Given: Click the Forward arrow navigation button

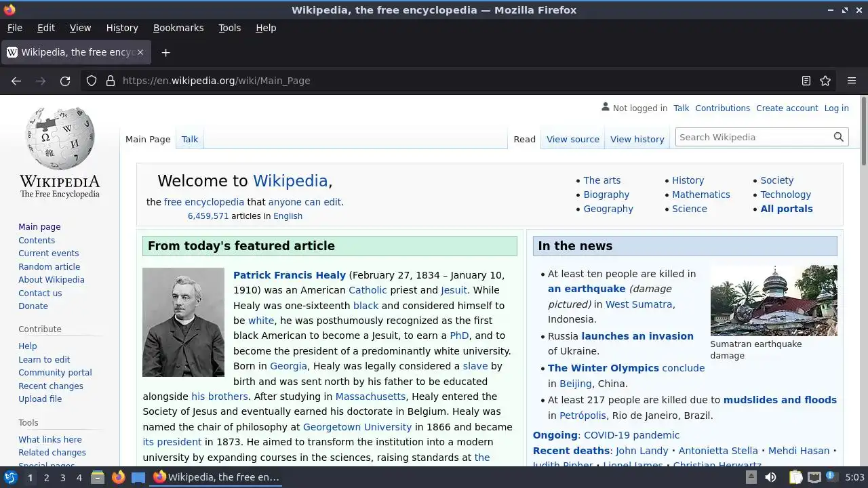Looking at the screenshot, I should 41,81.
